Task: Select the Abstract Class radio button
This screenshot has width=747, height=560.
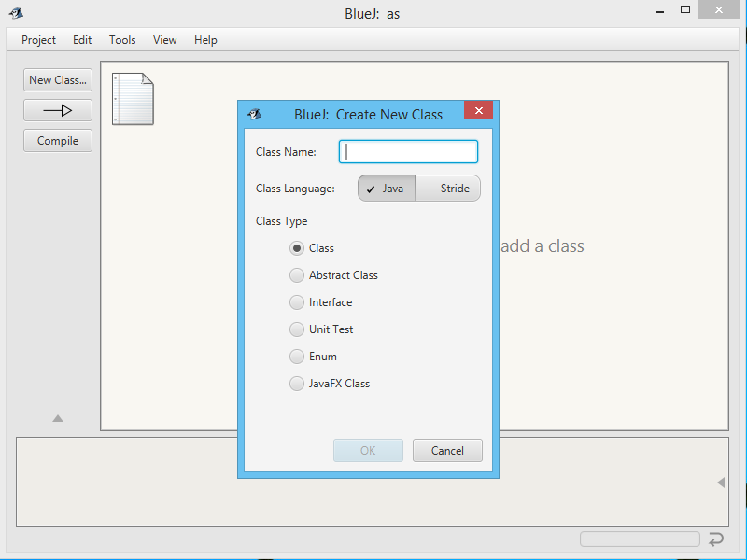Action: pyautogui.click(x=297, y=275)
